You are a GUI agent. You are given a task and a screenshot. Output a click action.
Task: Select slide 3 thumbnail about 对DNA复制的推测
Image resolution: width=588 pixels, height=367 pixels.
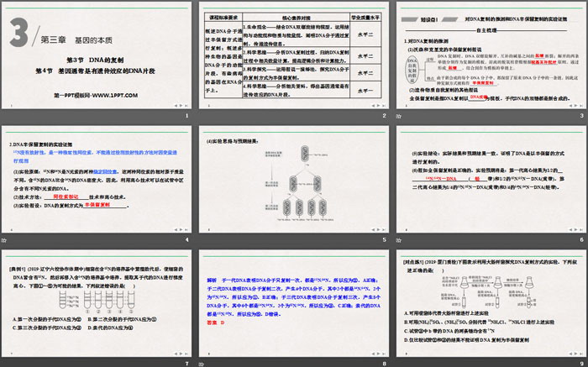(491, 55)
